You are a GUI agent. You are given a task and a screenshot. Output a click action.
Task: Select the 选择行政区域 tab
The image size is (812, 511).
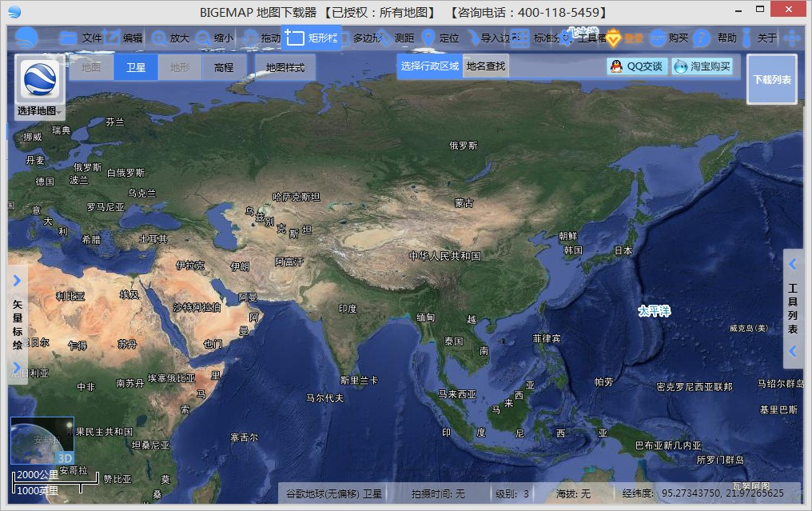(430, 66)
